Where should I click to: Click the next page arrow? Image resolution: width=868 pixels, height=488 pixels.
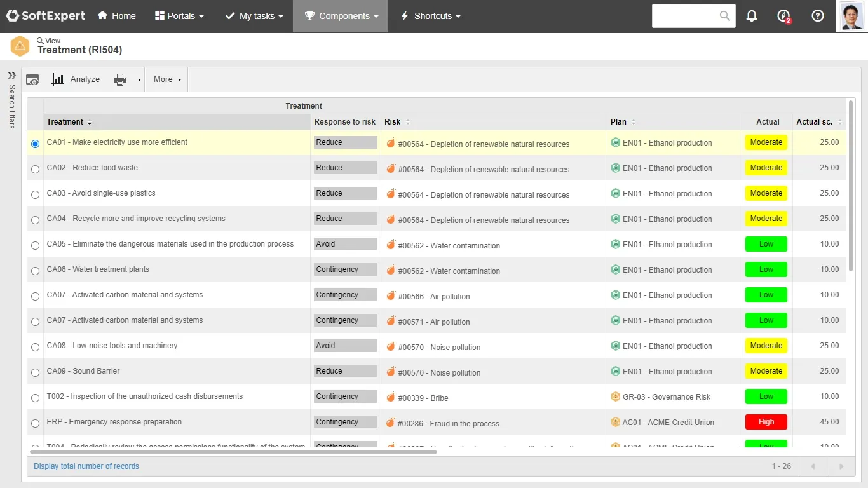coord(841,466)
